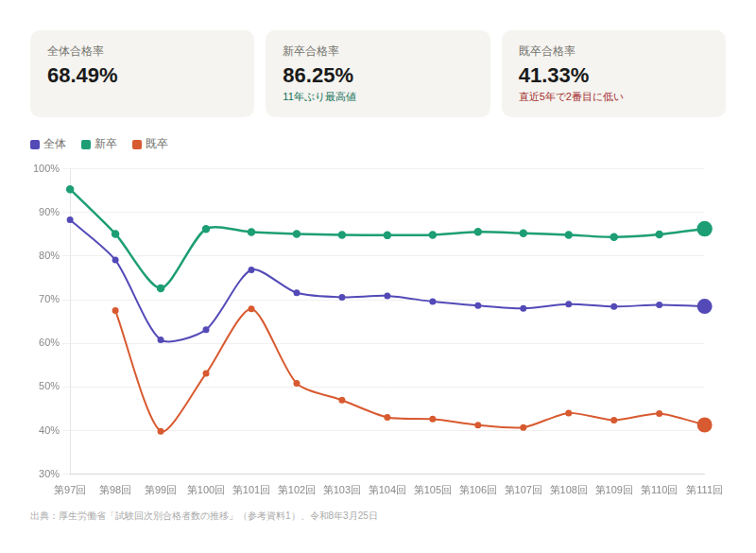This screenshot has height=553, width=756.
Task: Toggle the 既卒 legend entry
Action: point(150,145)
